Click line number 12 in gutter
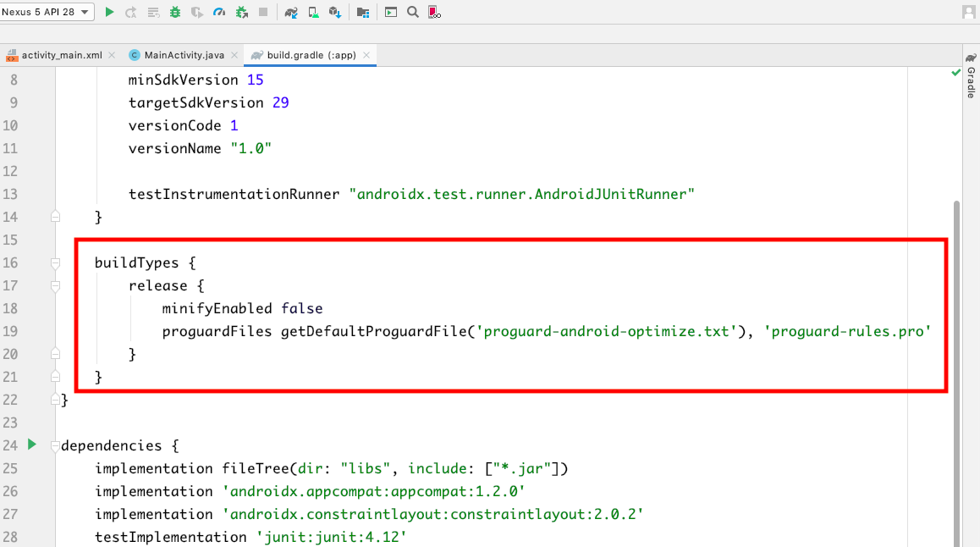The height and width of the screenshot is (547, 980). 10,171
